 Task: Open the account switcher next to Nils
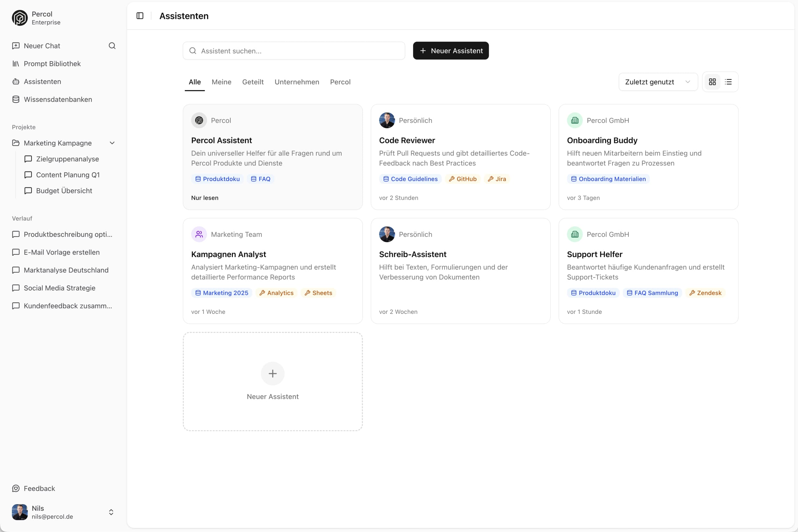click(111, 512)
